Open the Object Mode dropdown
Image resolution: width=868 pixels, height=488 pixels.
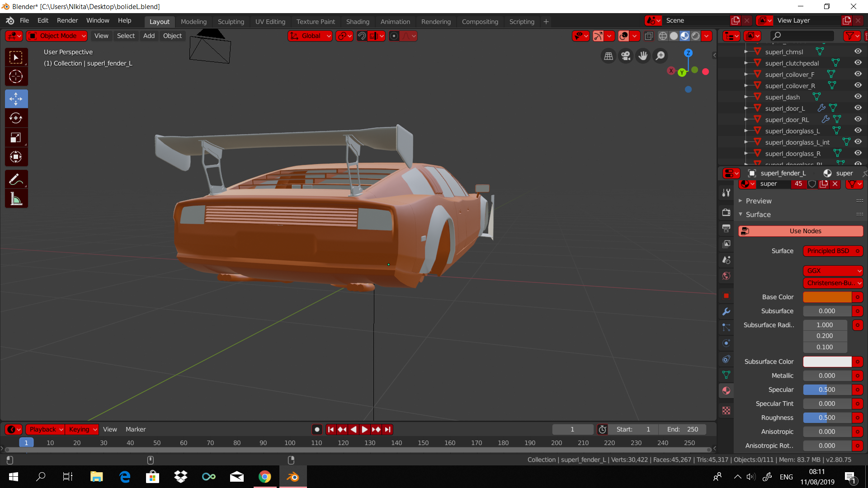pos(57,36)
